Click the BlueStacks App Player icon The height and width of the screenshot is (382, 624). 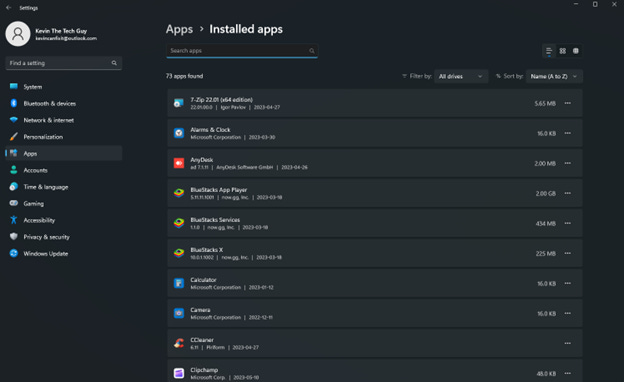coord(179,193)
